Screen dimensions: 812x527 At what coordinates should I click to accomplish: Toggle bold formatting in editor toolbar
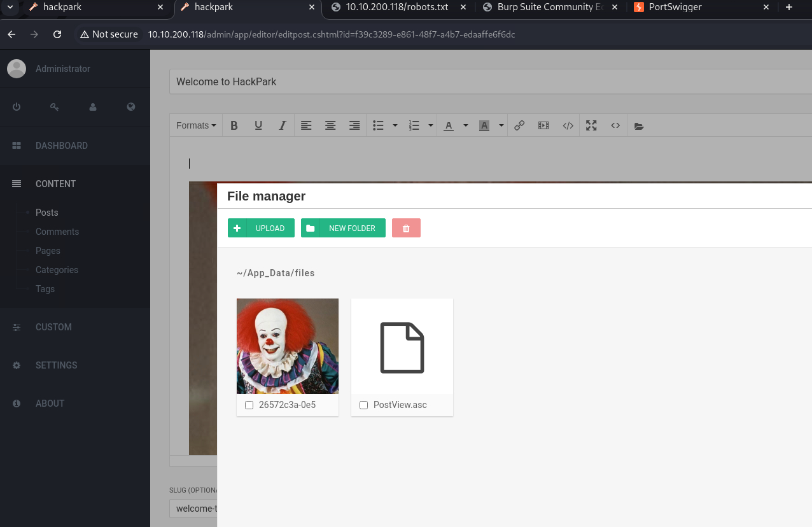234,125
